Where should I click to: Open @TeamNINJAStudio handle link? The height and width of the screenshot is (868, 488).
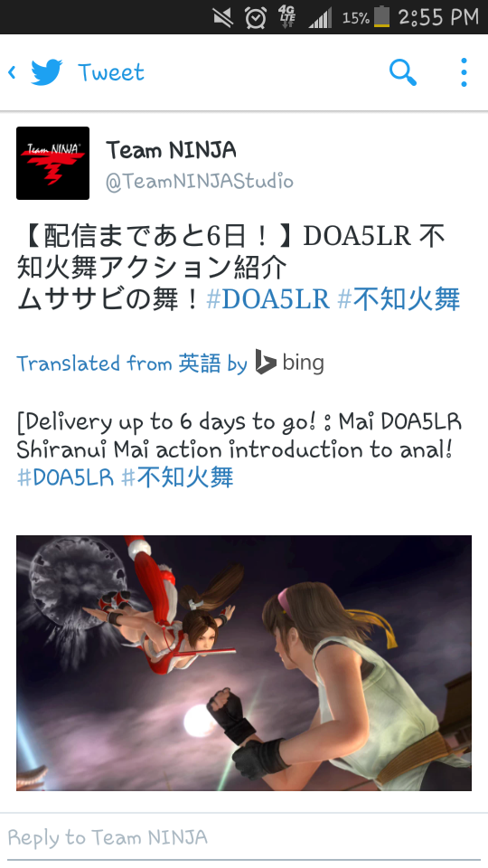click(200, 182)
